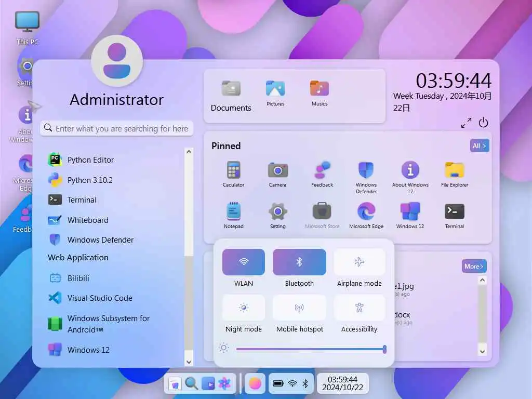The image size is (532, 399).
Task: Open Microsoft Store from Pinned
Action: click(322, 216)
